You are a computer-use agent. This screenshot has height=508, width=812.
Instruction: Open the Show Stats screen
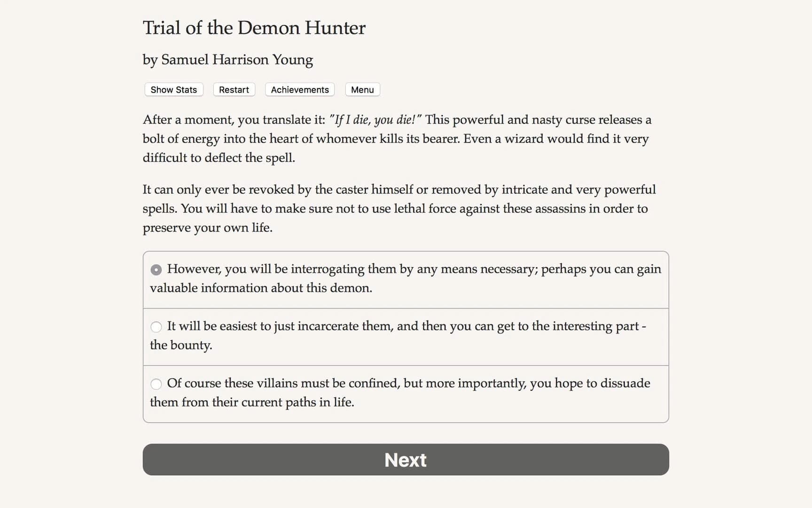point(173,89)
